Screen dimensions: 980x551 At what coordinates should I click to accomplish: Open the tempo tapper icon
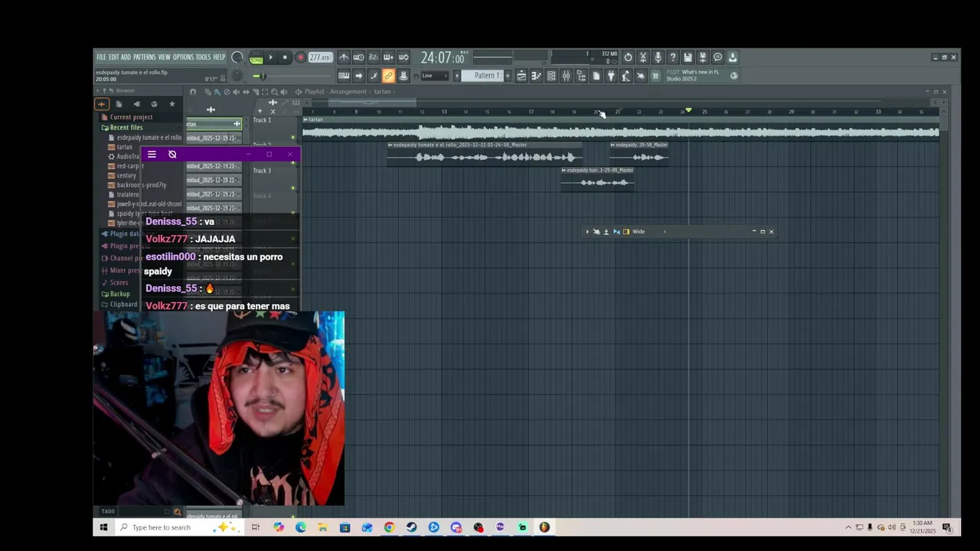click(626, 76)
